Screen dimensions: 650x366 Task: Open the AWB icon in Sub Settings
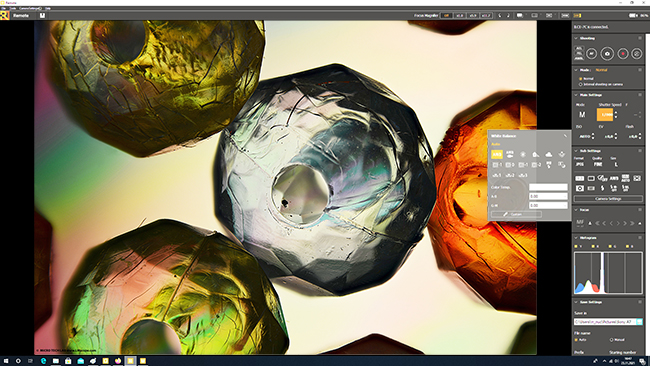pos(614,178)
